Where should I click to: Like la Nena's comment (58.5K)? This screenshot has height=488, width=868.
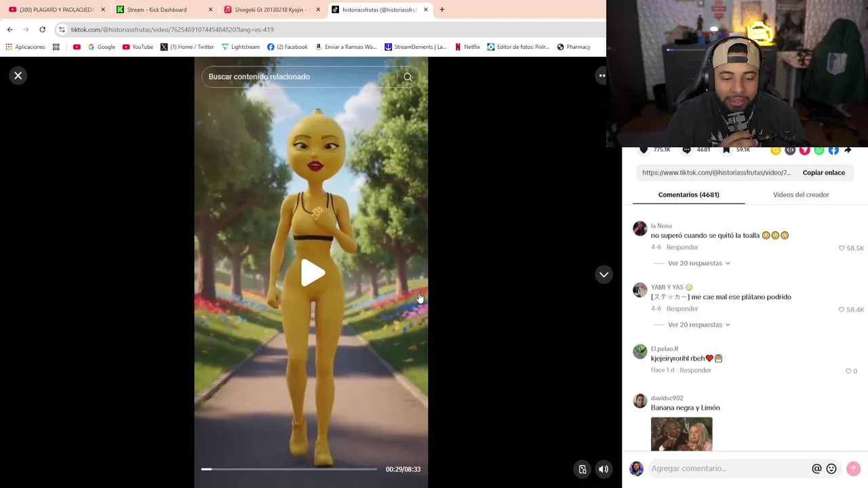(x=842, y=249)
